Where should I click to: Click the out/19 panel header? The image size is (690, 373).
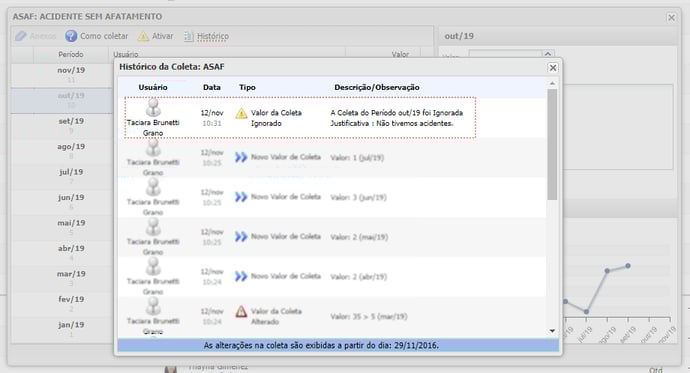[x=558, y=36]
